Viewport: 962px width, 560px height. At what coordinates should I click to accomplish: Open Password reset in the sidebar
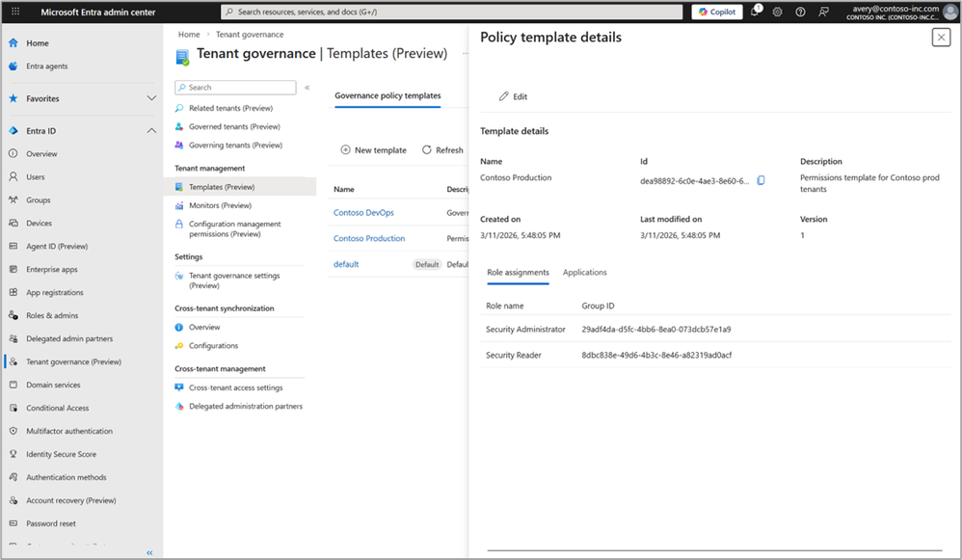point(51,523)
